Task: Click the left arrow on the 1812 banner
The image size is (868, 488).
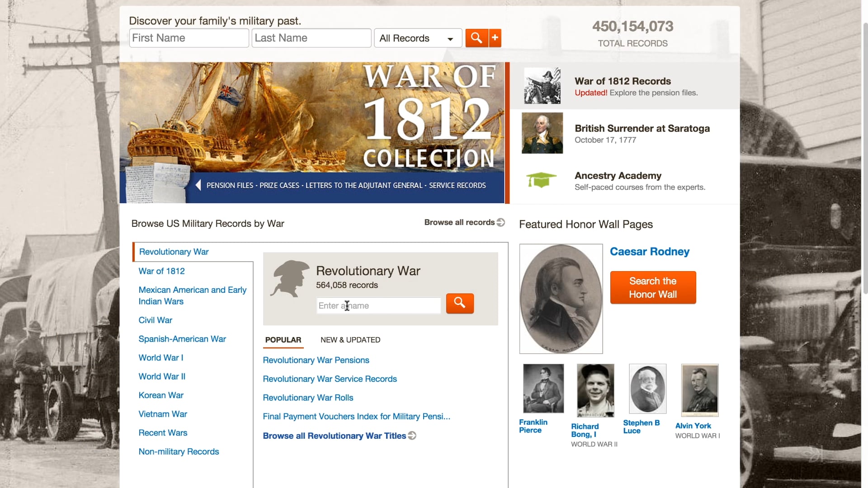Action: tap(198, 185)
